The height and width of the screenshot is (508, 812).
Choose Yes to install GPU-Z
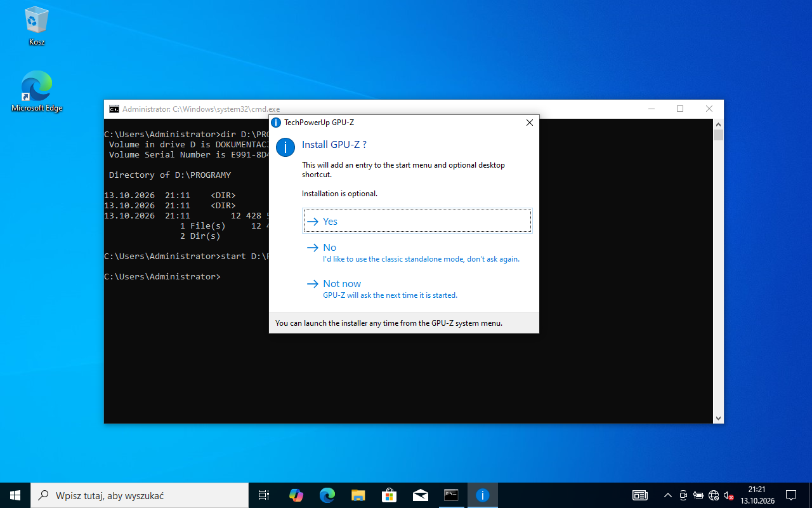coord(417,221)
